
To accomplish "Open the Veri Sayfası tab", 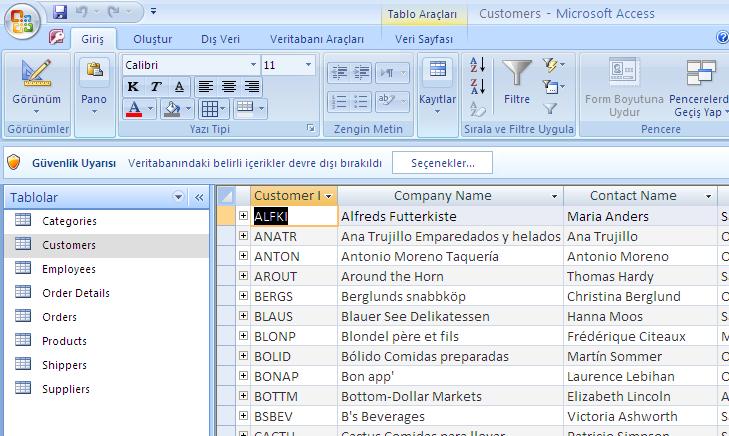I will (424, 39).
